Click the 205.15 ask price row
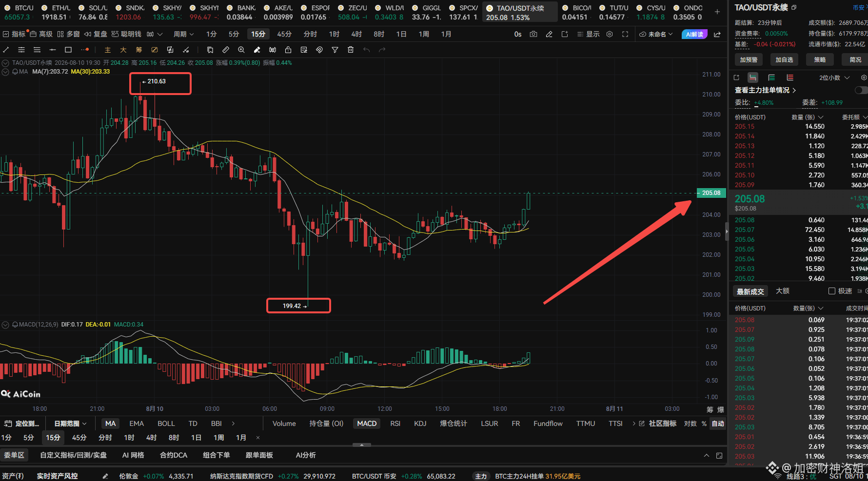This screenshot has height=481, width=868. click(801, 127)
